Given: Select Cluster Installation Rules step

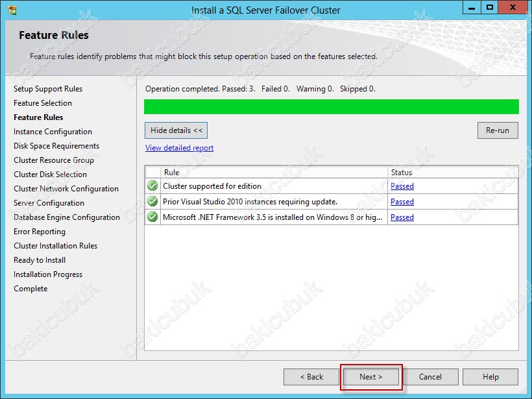Looking at the screenshot, I should pos(55,246).
